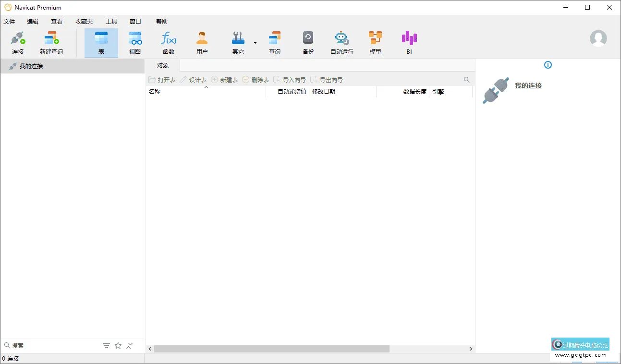Open the 其它 dropdown arrow
Screen dimensions: 621x364
255,43
